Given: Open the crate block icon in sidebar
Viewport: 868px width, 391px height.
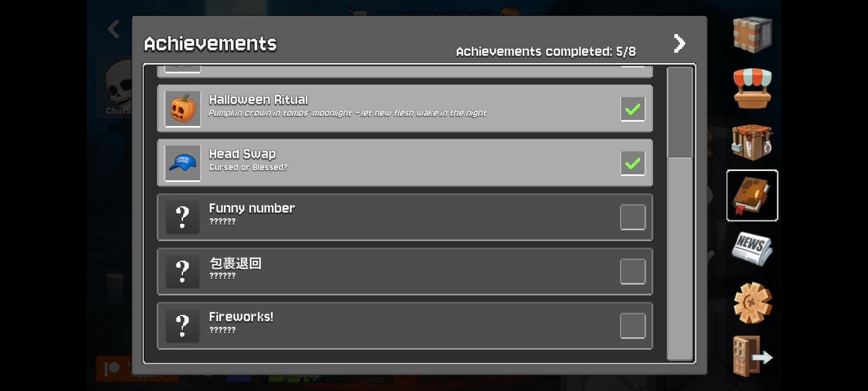Looking at the screenshot, I should coord(752,34).
